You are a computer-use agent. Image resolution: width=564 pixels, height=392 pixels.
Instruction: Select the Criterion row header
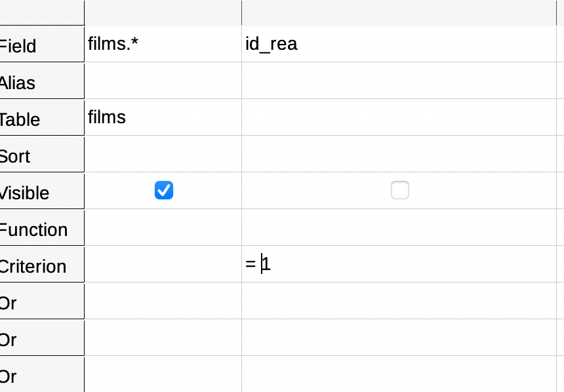pyautogui.click(x=42, y=265)
